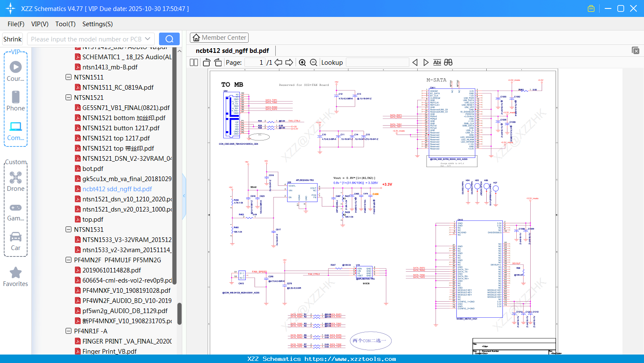
Task: Rotate the page clockwise
Action: (218, 63)
